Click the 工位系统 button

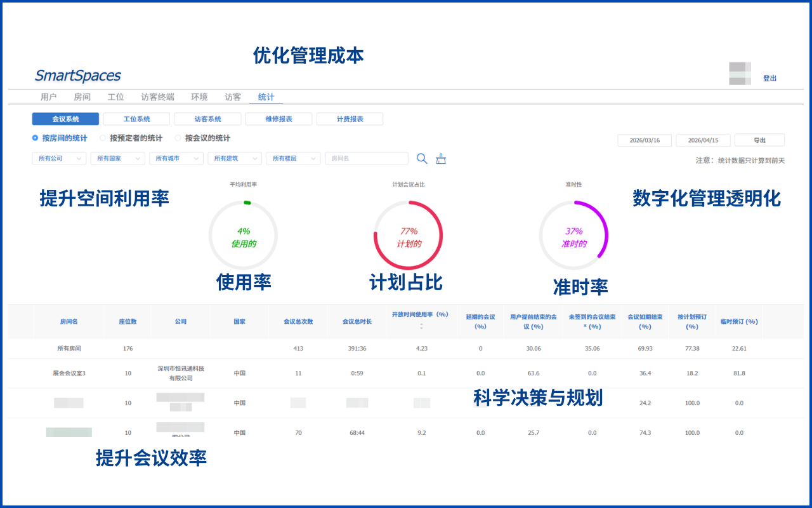click(x=136, y=119)
